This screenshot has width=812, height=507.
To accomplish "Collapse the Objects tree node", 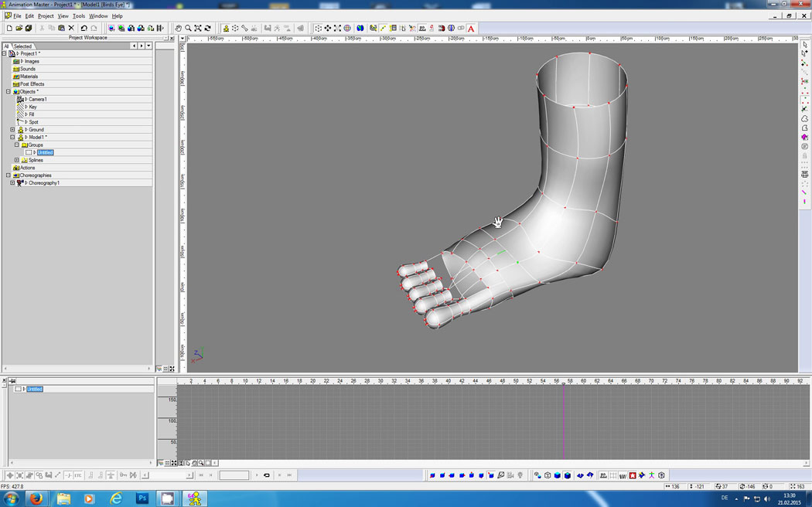I will (9, 92).
